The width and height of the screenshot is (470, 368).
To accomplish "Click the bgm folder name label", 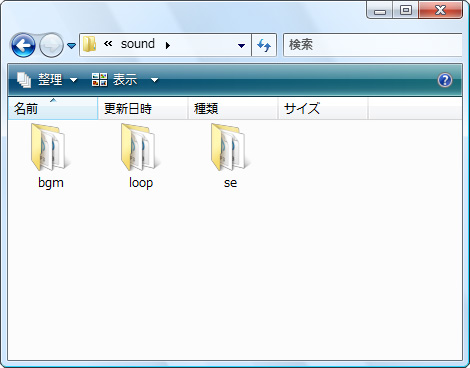I will [51, 183].
